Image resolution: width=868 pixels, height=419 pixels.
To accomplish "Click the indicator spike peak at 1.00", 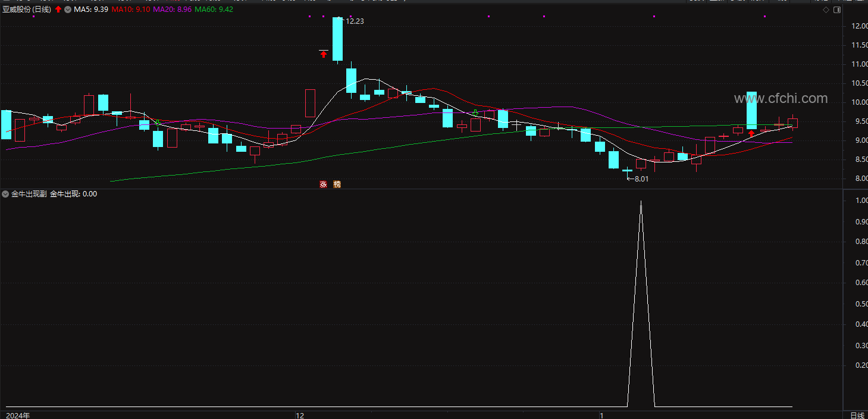I will [641, 202].
